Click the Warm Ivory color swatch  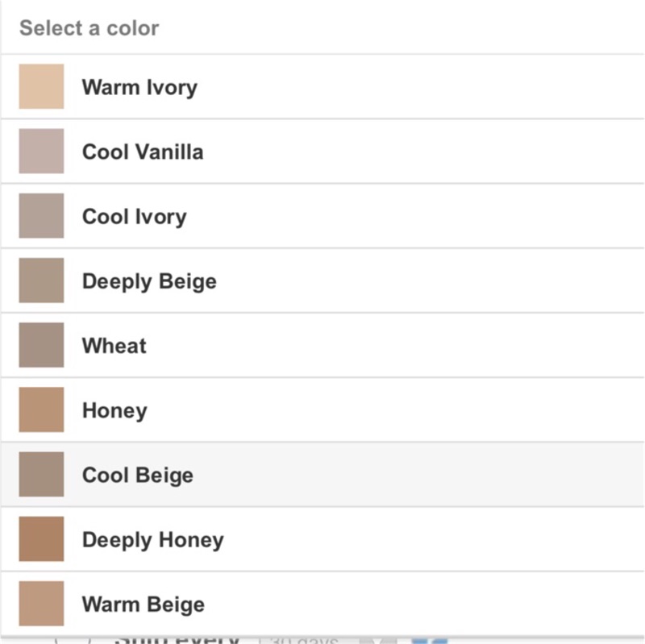coord(41,87)
